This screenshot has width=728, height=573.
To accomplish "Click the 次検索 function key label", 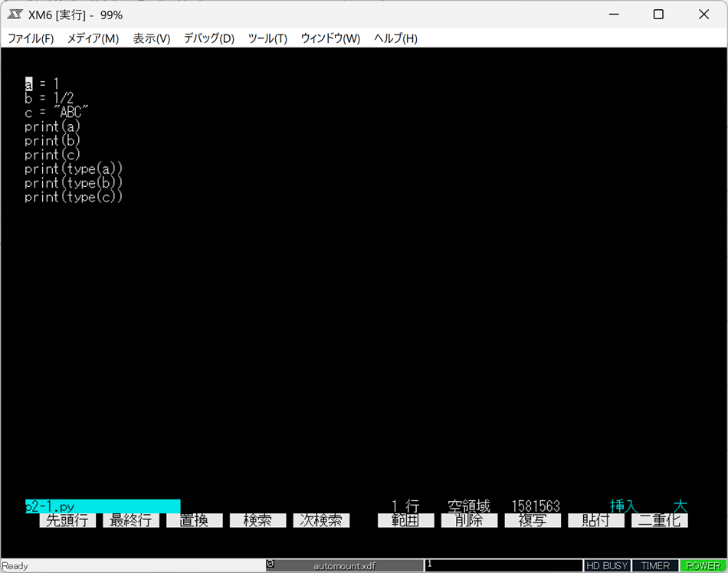I will 321,521.
